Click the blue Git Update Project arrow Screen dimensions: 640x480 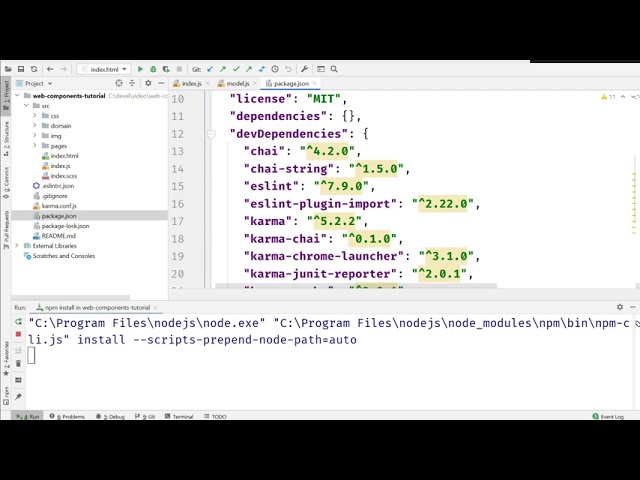(210, 69)
